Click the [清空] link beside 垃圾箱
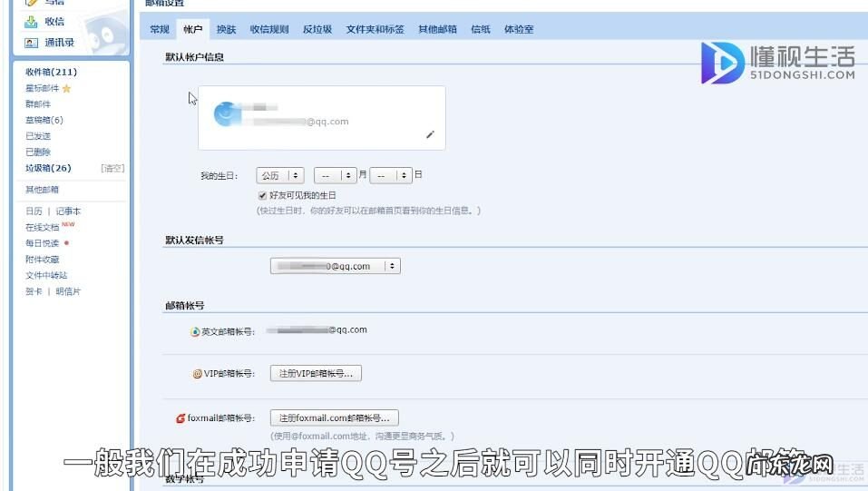The width and height of the screenshot is (868, 491). 112,169
